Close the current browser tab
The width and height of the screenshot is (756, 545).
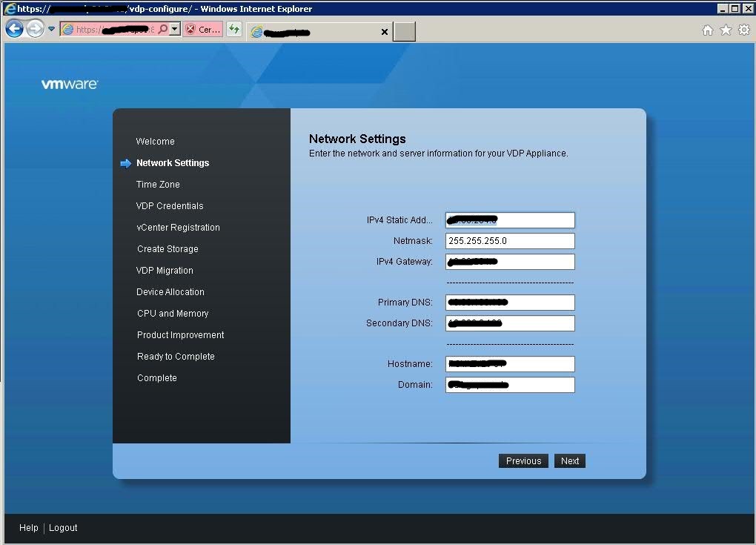384,32
